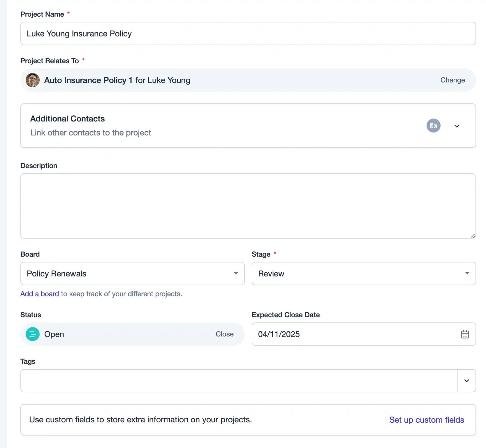Expand the Additional Contacts section chevron
Viewport: 486px width, 448px height.
pyautogui.click(x=457, y=126)
